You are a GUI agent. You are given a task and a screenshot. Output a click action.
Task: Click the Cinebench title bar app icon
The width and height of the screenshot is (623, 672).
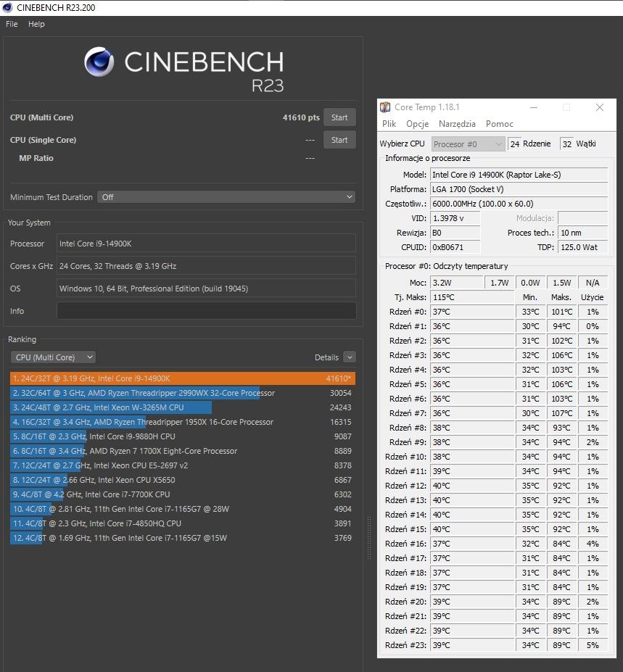tap(7, 8)
